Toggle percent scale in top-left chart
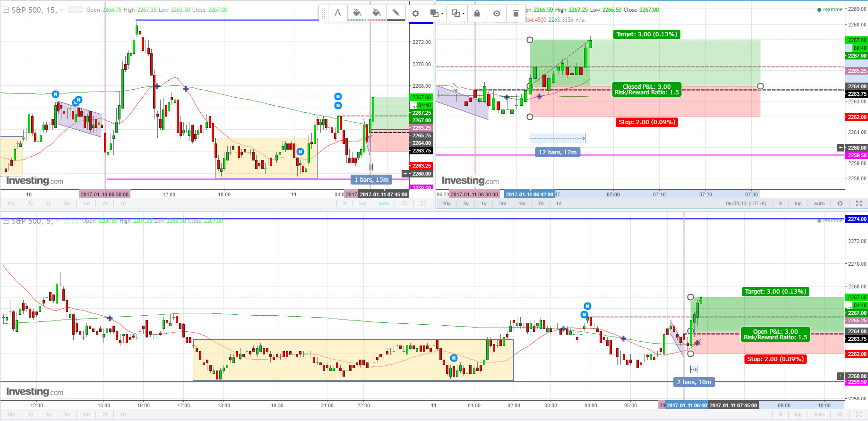The width and height of the screenshot is (868, 421). (x=345, y=204)
